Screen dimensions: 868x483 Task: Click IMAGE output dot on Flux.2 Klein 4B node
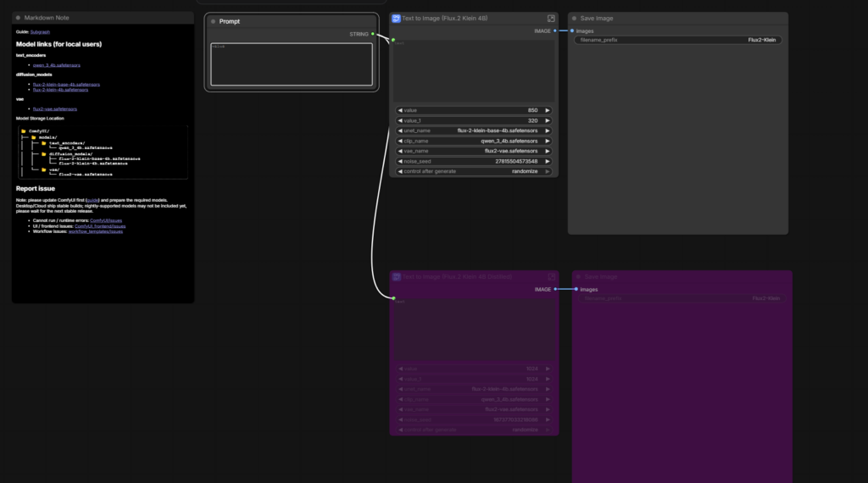[x=558, y=31]
